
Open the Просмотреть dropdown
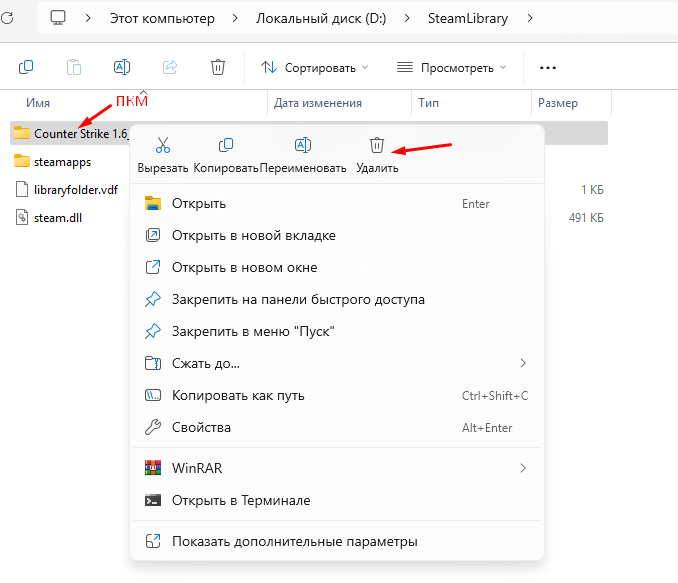click(x=451, y=68)
